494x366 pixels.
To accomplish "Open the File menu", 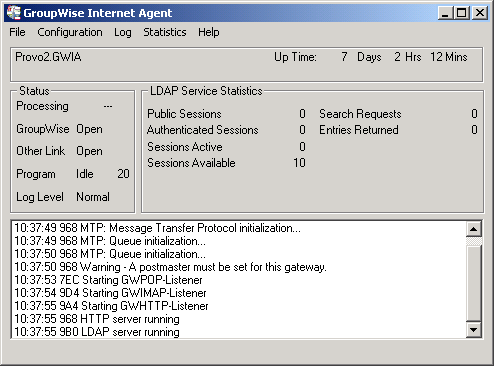I will pos(17,32).
